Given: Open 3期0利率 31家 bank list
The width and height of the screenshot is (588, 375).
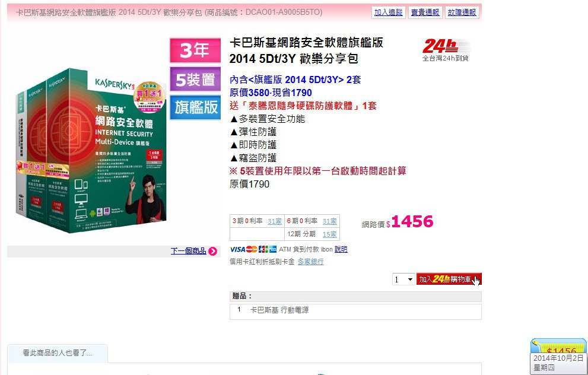Looking at the screenshot, I should pos(275,221).
